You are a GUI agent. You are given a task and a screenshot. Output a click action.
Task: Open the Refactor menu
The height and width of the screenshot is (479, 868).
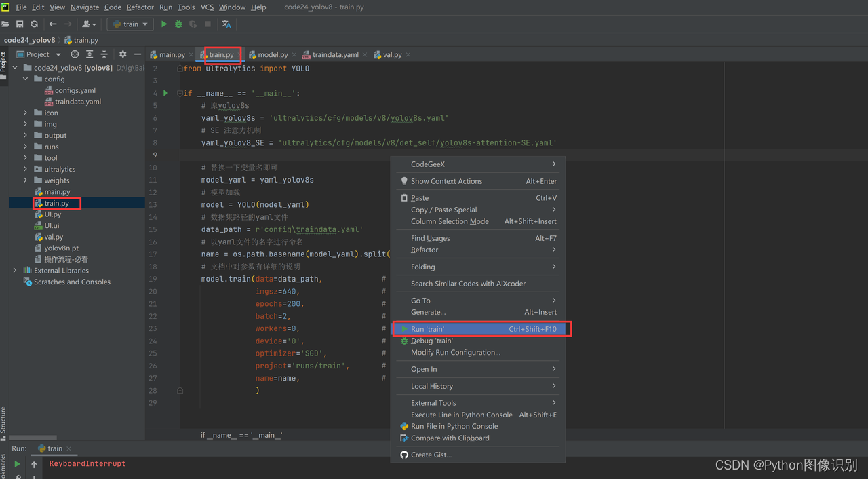140,7
